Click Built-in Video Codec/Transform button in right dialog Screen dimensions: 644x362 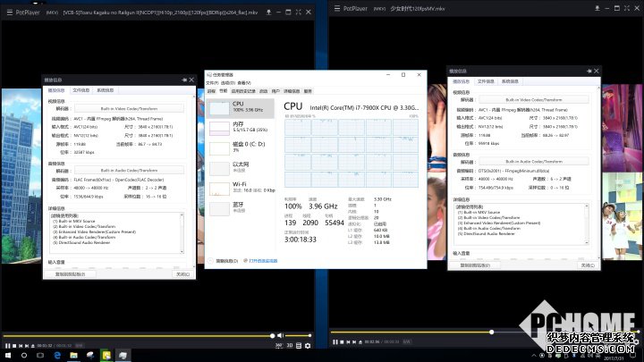point(533,100)
